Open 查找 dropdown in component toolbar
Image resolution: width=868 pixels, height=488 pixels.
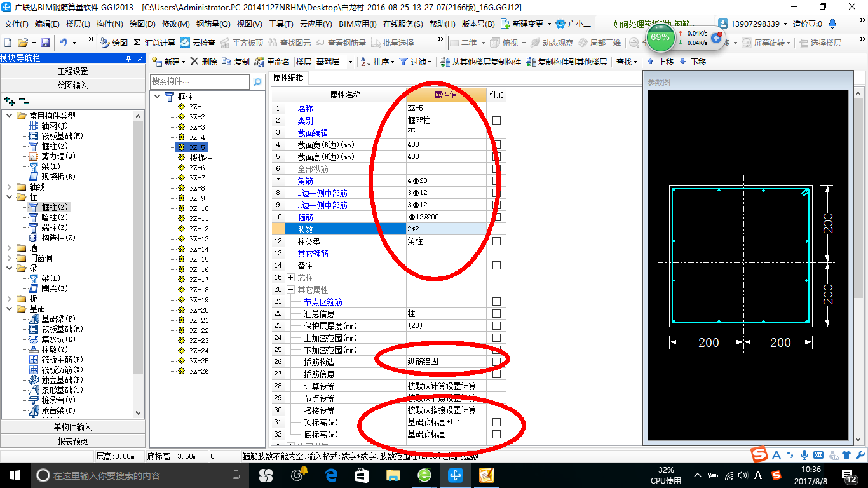[627, 62]
